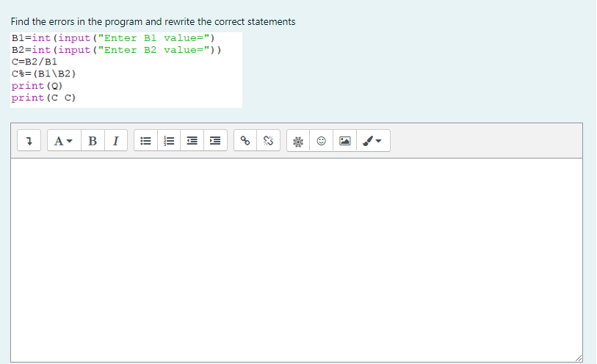This screenshot has width=597, height=364.
Task: Insert an image into the answer
Action: [345, 141]
